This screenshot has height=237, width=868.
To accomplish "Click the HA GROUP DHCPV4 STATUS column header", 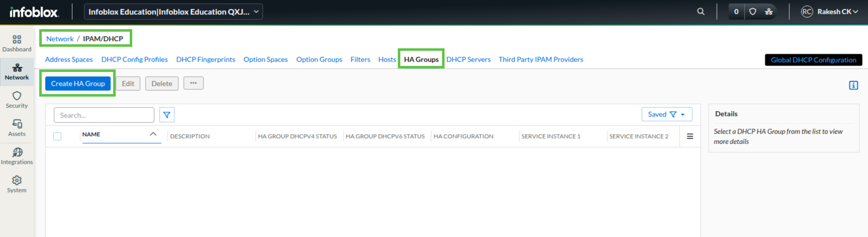I will click(x=297, y=136).
